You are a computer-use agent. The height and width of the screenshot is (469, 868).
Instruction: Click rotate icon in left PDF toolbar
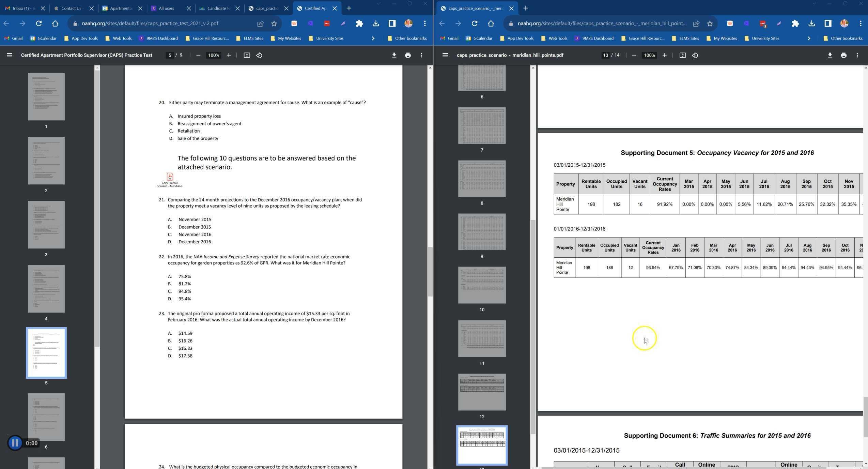[x=259, y=55]
